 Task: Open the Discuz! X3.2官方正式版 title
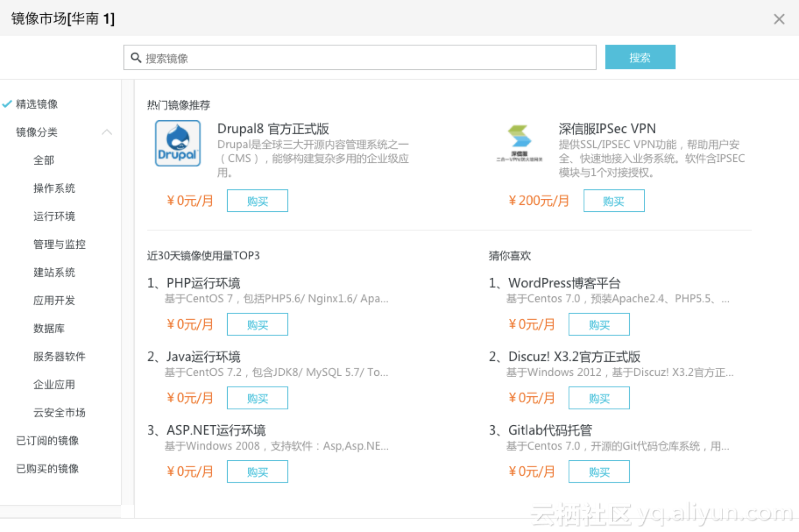click(x=574, y=356)
